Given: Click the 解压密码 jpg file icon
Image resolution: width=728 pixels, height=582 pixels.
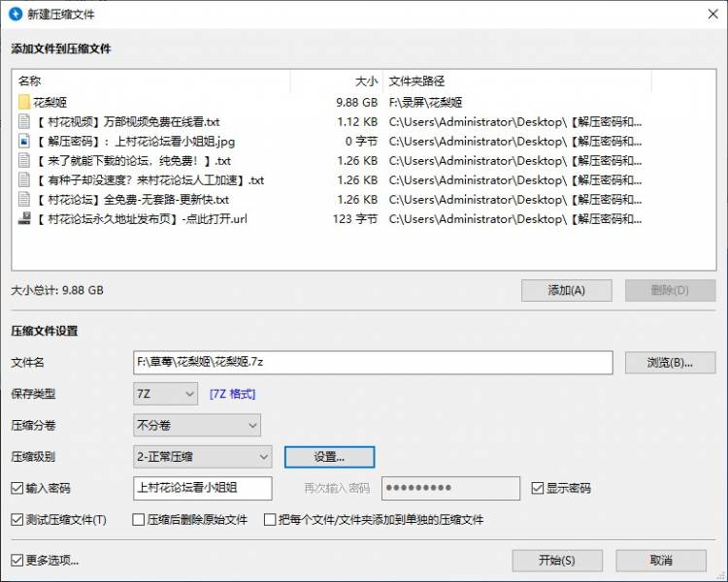Looking at the screenshot, I should click(24, 141).
